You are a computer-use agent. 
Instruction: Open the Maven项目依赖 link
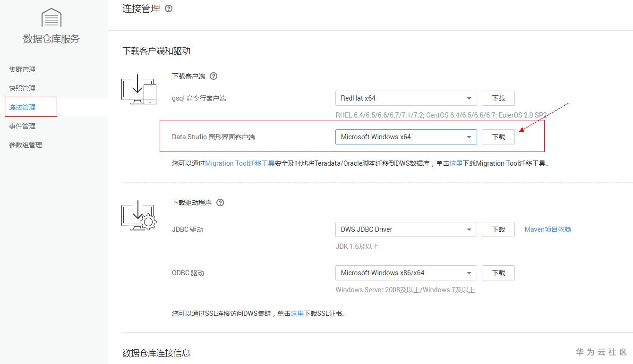(x=548, y=229)
